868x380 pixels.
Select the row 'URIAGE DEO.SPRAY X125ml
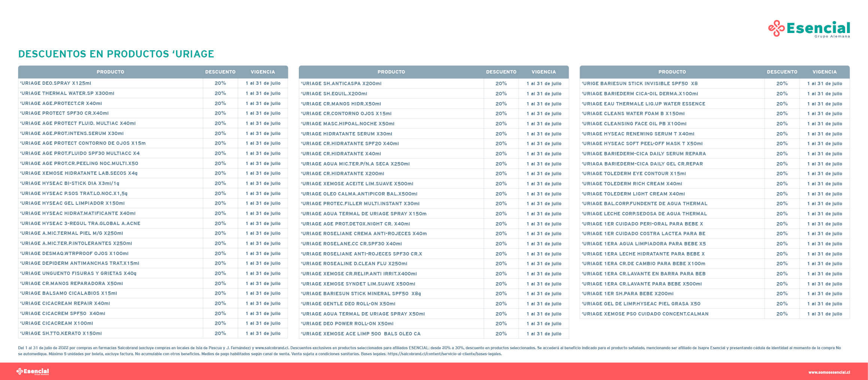153,83
